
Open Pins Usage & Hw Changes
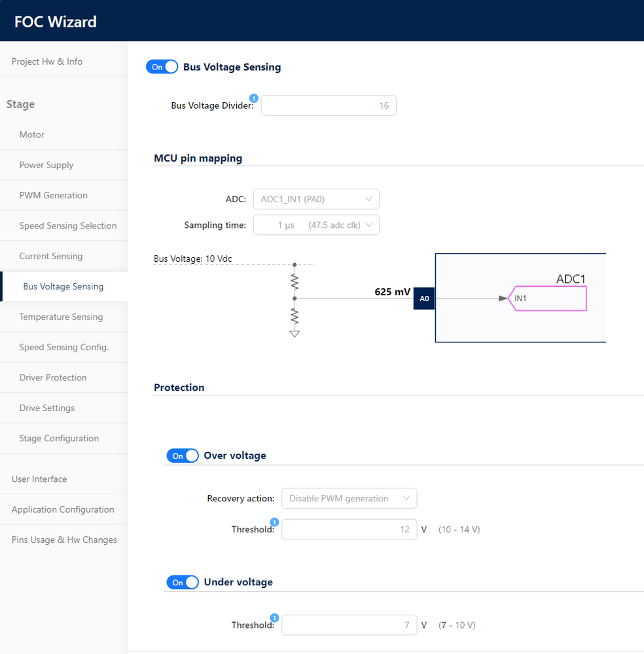tap(64, 540)
